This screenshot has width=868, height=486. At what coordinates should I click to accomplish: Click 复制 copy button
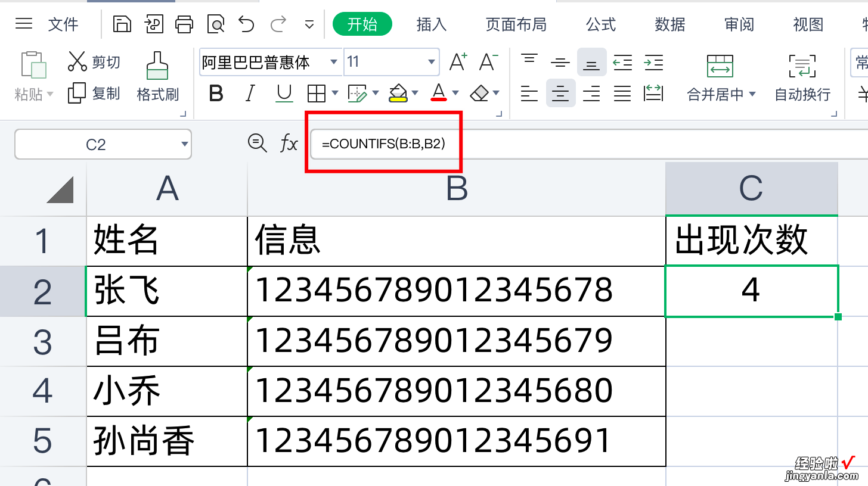94,93
